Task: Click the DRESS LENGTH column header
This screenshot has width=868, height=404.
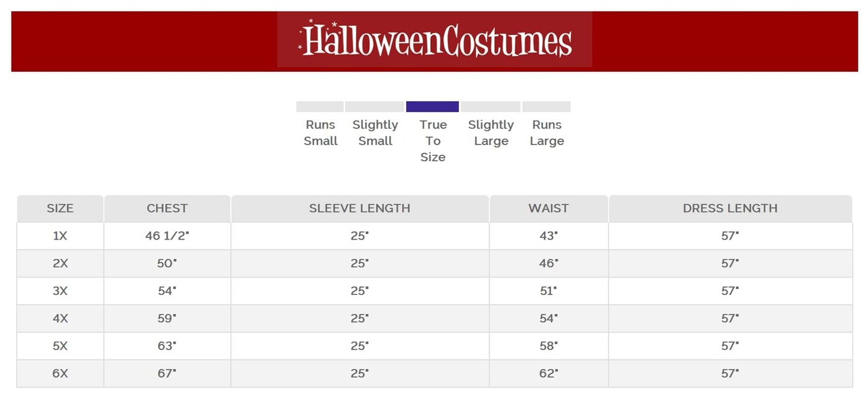Action: 730,208
